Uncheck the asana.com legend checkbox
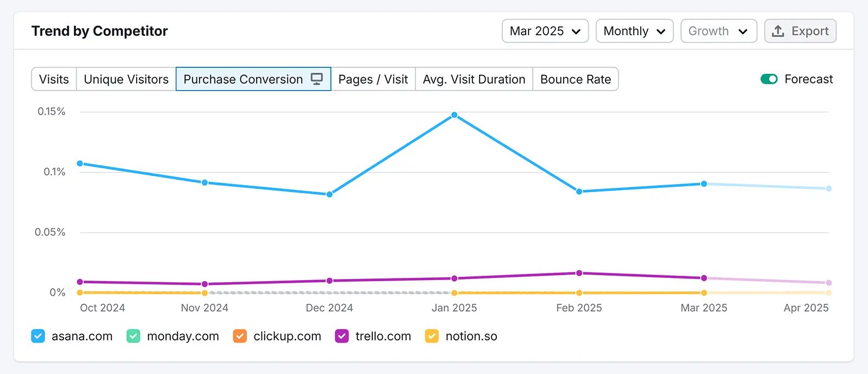 point(38,337)
